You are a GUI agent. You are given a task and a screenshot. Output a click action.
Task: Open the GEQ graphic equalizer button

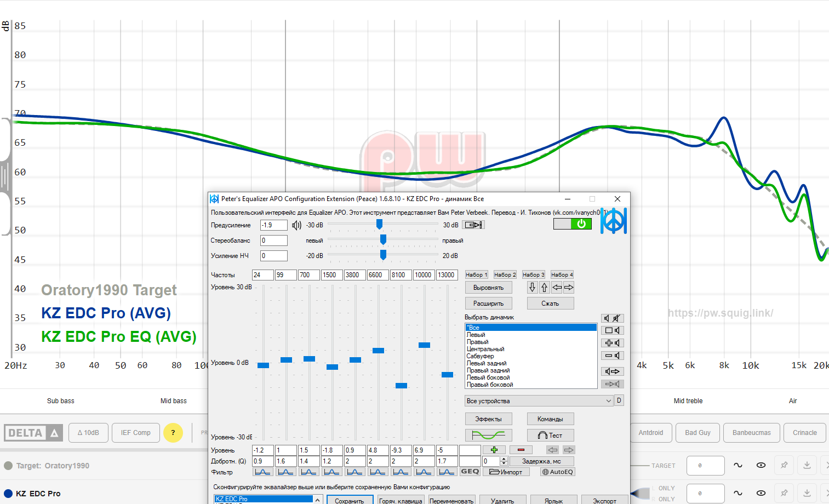click(470, 472)
